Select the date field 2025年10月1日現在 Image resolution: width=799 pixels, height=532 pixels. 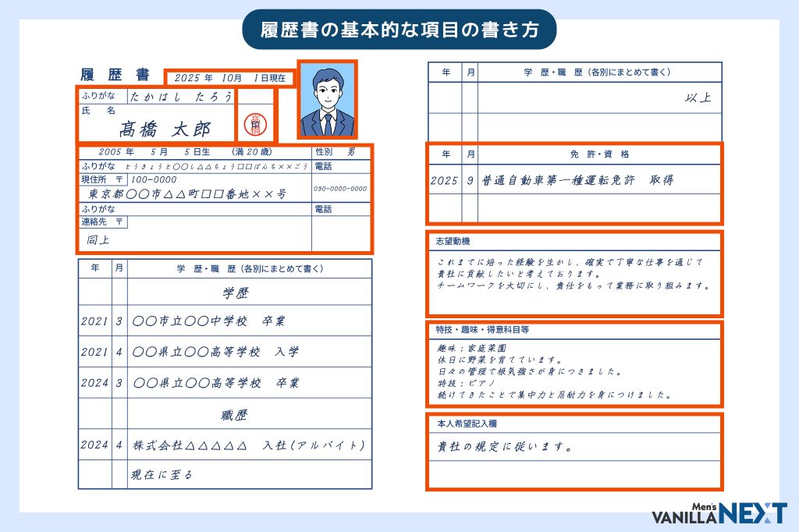[x=230, y=78]
